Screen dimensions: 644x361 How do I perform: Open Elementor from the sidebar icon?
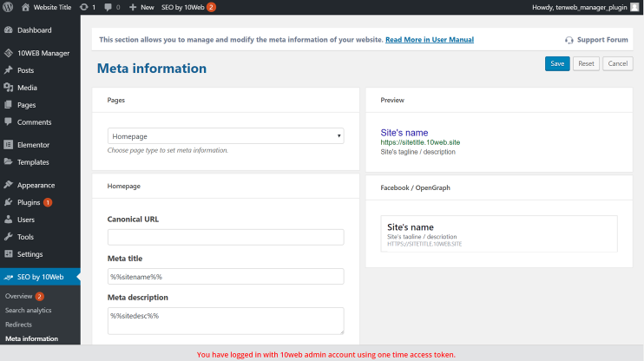click(x=8, y=145)
